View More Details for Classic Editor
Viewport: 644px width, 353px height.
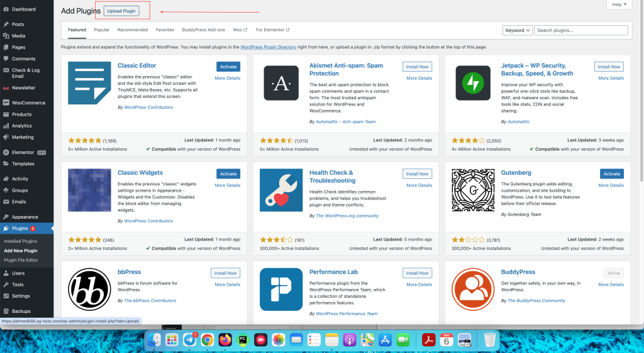228,79
